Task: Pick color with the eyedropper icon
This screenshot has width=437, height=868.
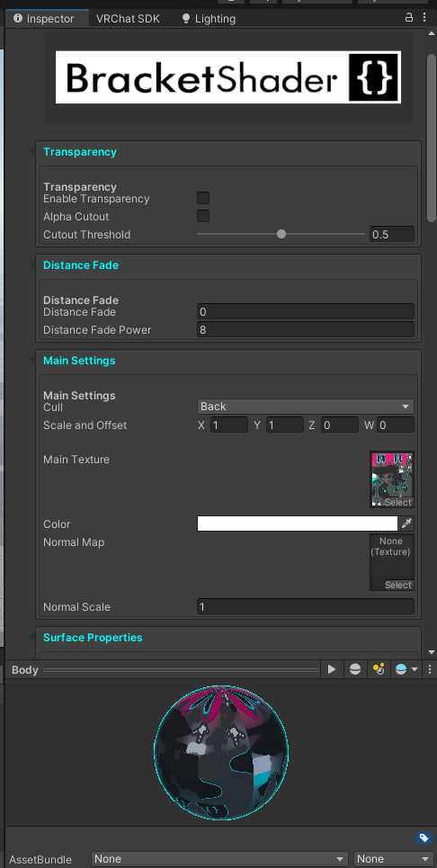Action: [406, 523]
